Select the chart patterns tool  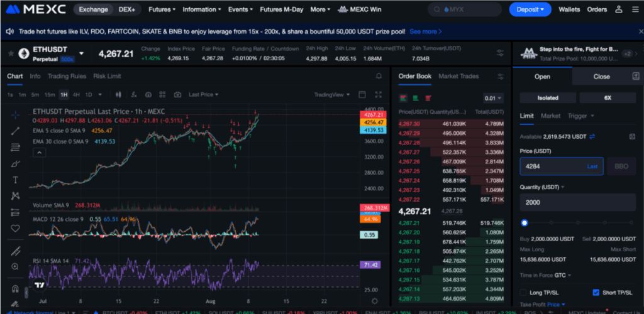tap(15, 196)
